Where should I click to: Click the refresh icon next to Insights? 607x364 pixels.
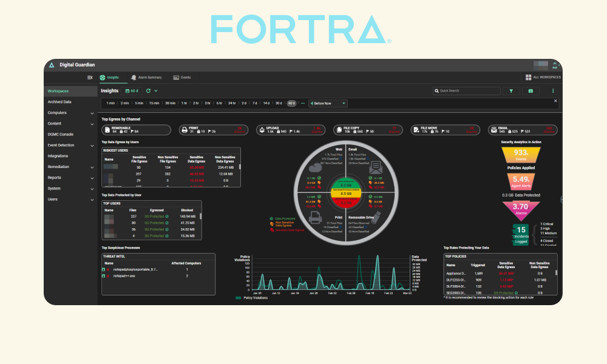[148, 91]
